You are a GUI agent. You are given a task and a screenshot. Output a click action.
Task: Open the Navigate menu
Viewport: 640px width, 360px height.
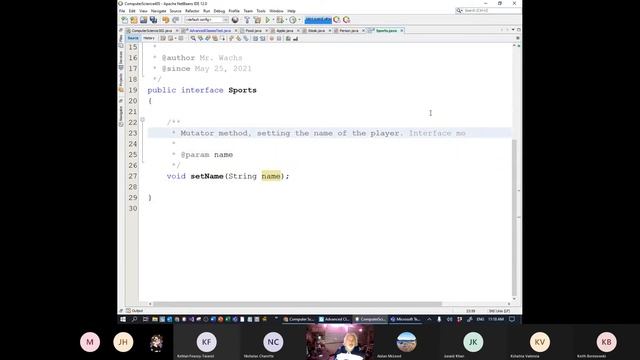click(158, 11)
